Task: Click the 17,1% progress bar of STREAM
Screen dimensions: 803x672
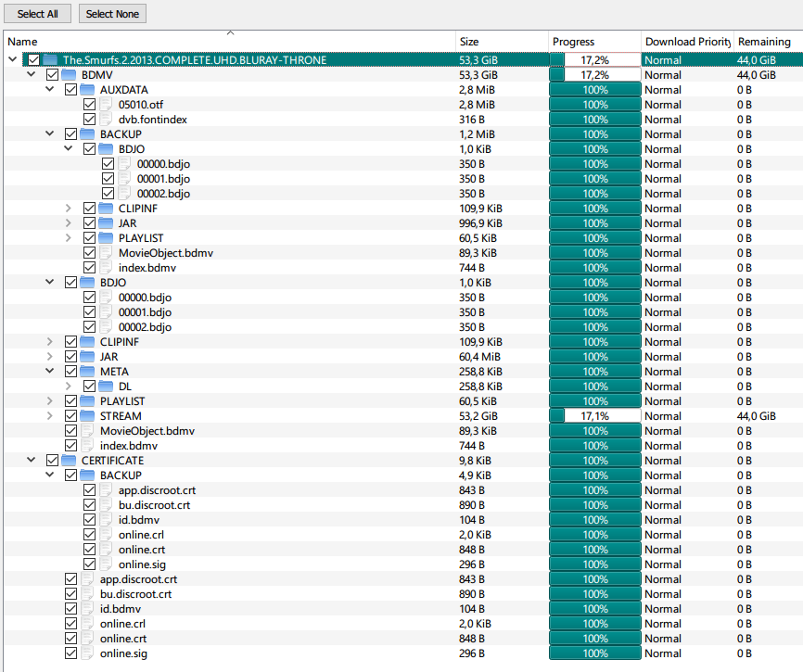Action: (594, 416)
